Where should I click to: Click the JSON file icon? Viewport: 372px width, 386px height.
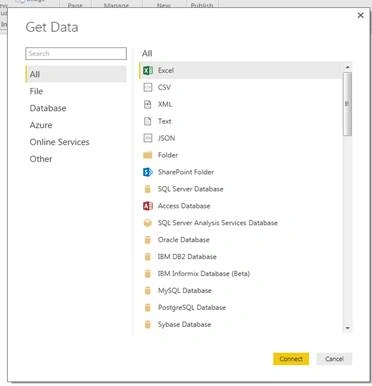click(148, 138)
